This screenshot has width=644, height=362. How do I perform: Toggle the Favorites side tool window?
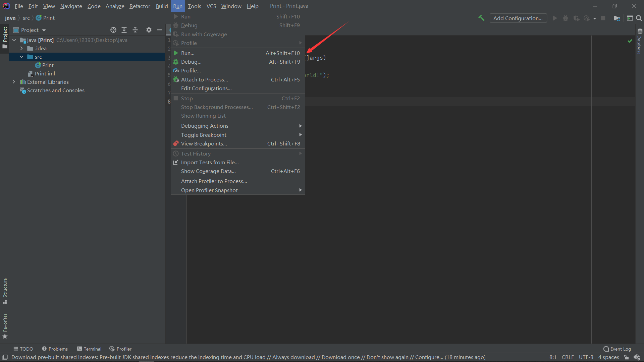5,325
